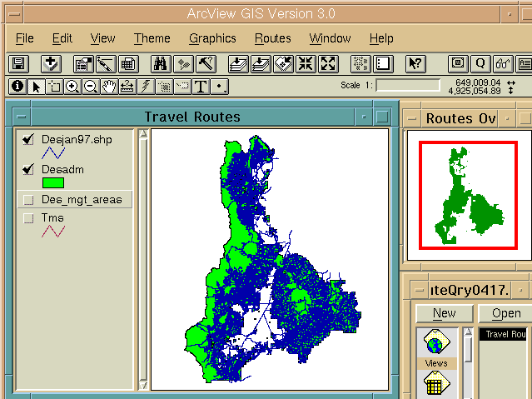Click the Clear Selected Features button
The width and height of the screenshot is (532, 399).
(x=383, y=63)
